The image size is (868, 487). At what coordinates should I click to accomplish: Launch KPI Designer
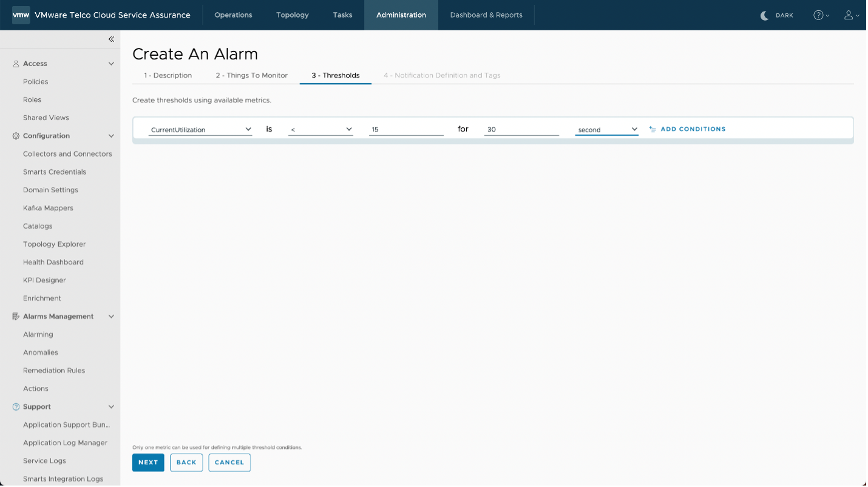pos(44,280)
